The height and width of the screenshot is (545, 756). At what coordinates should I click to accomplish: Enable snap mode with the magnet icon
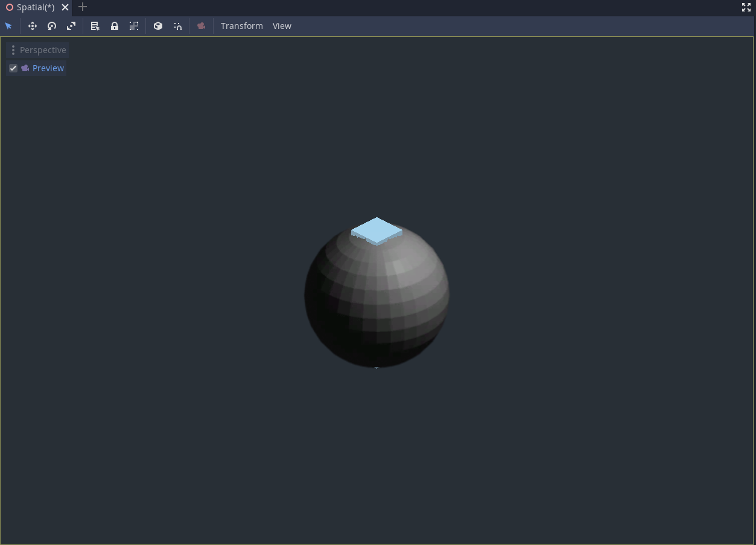pos(177,26)
